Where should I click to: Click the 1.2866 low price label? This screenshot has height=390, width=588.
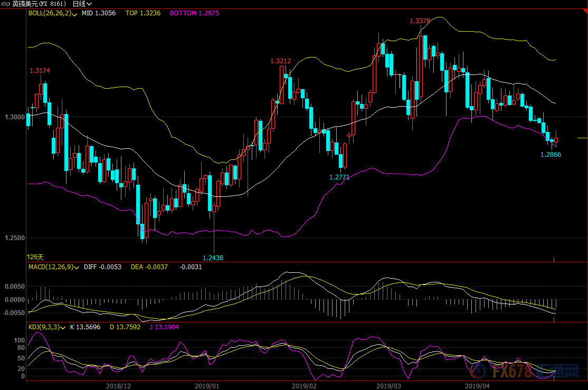551,155
